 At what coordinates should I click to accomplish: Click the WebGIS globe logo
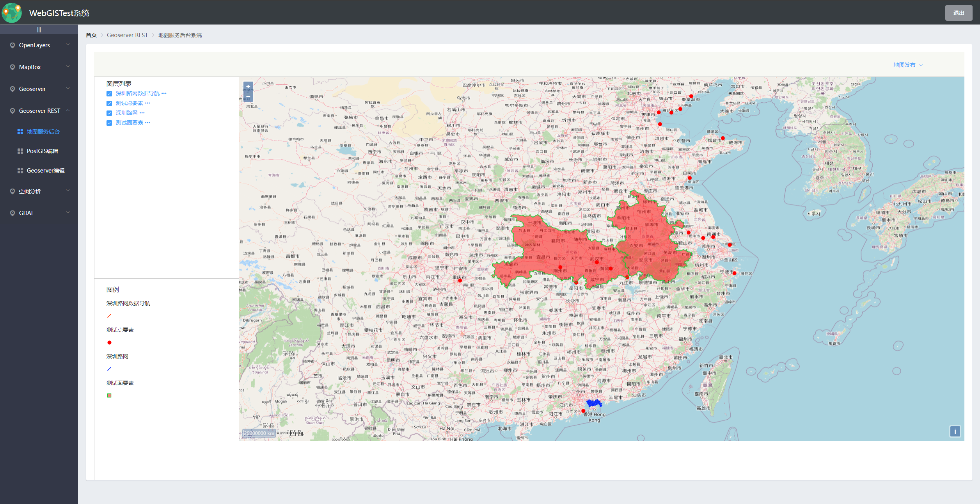click(12, 13)
